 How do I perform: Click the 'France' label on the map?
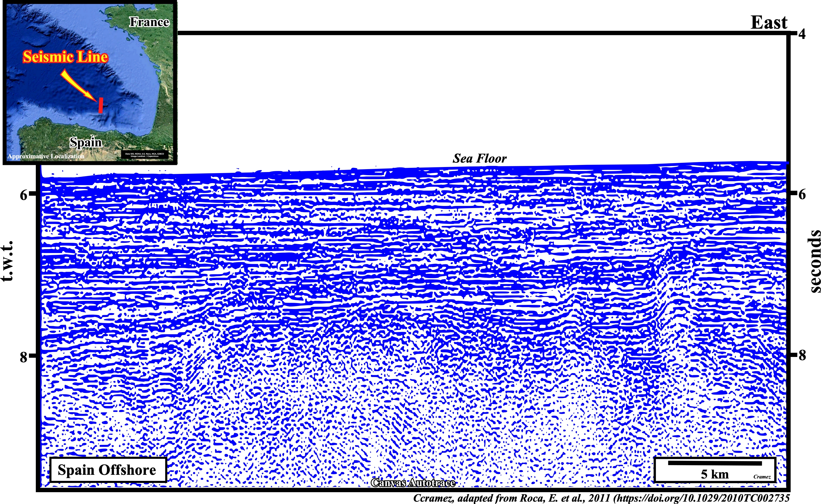point(150,22)
